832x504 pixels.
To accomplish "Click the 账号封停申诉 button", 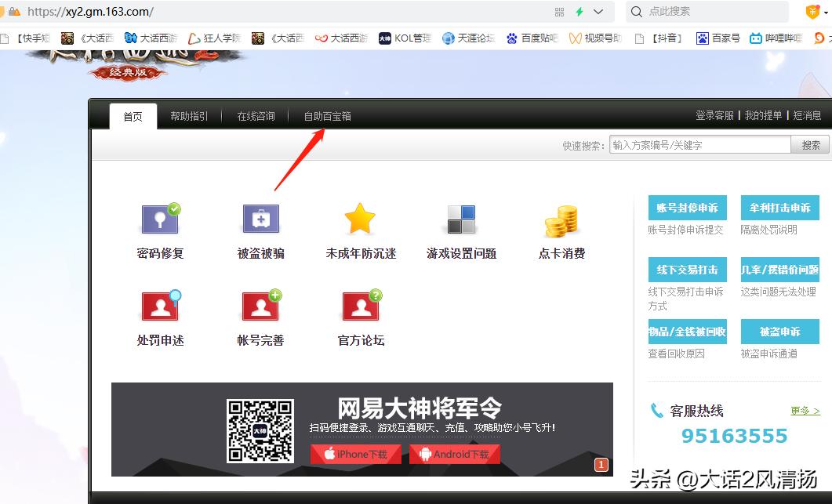I will tap(686, 207).
